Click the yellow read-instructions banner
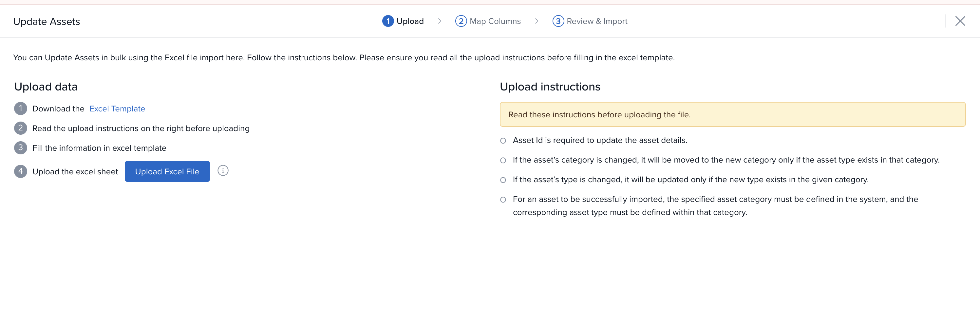980x312 pixels. (732, 114)
